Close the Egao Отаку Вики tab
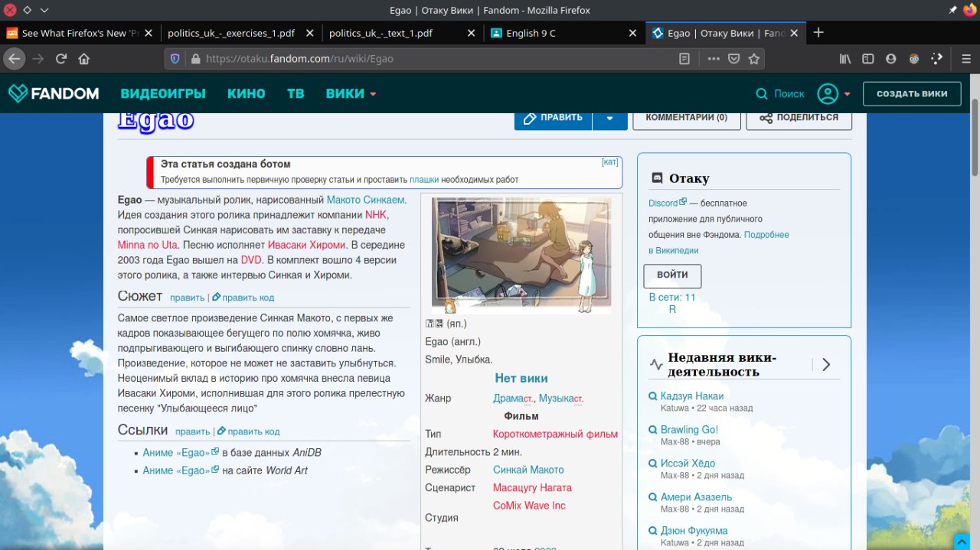980x550 pixels. (x=794, y=33)
